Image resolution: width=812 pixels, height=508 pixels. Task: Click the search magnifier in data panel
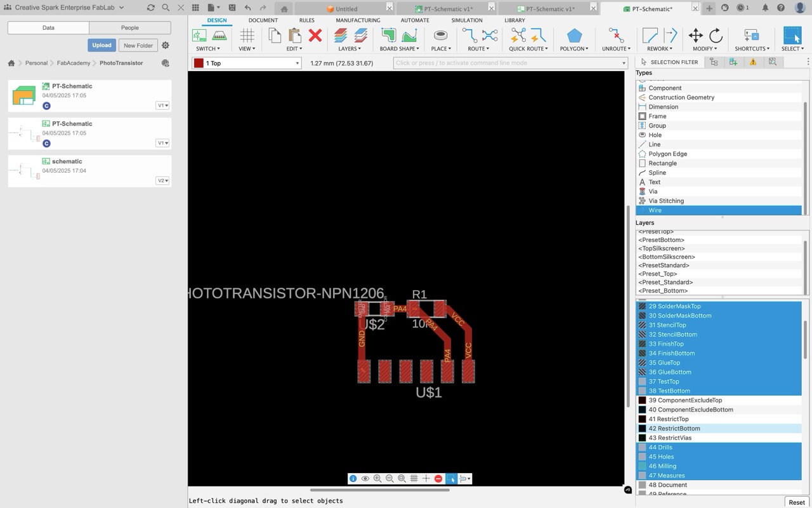click(x=166, y=8)
